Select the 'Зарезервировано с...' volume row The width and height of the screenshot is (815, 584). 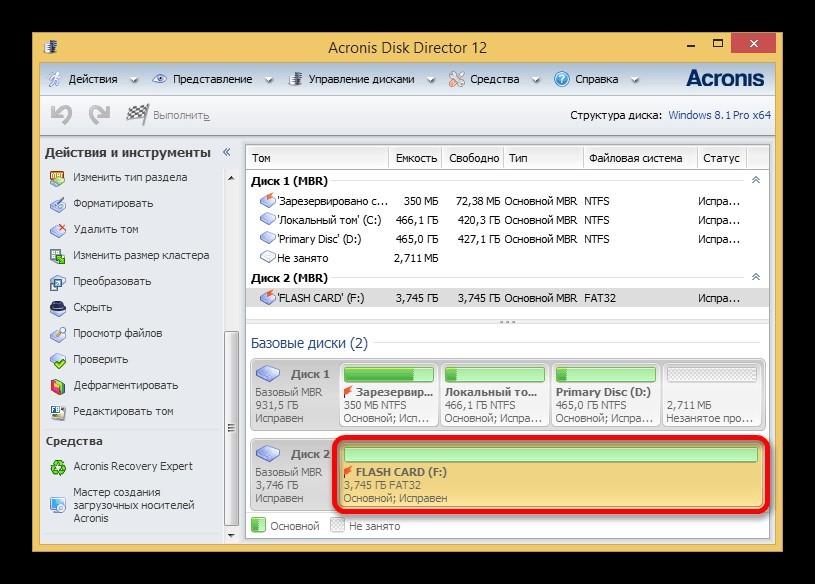(507, 201)
